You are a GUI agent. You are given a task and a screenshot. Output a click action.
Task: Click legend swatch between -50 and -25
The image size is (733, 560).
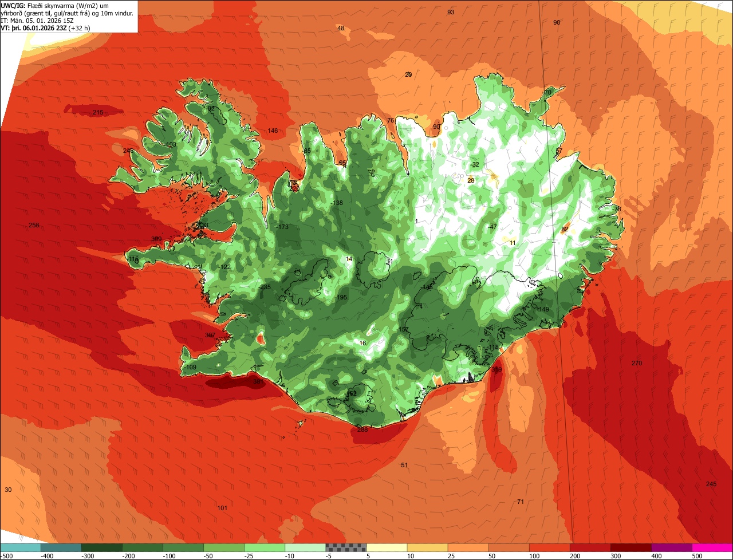[x=223, y=547]
